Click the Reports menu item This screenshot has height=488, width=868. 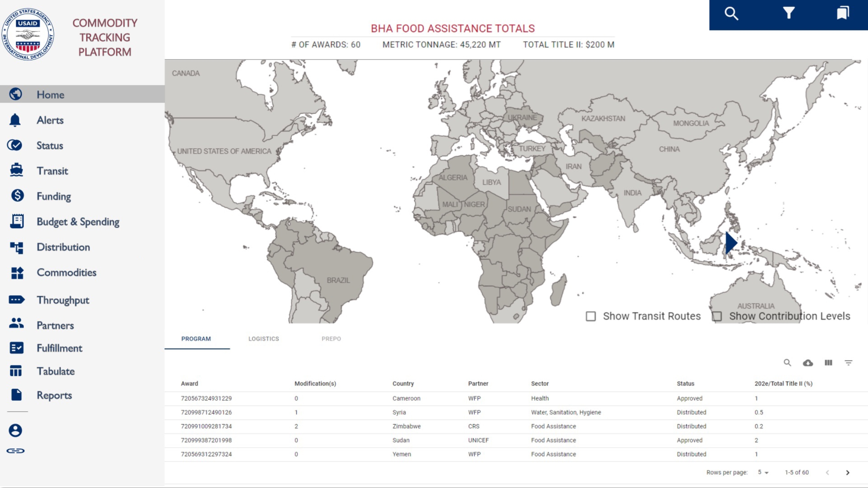click(54, 395)
